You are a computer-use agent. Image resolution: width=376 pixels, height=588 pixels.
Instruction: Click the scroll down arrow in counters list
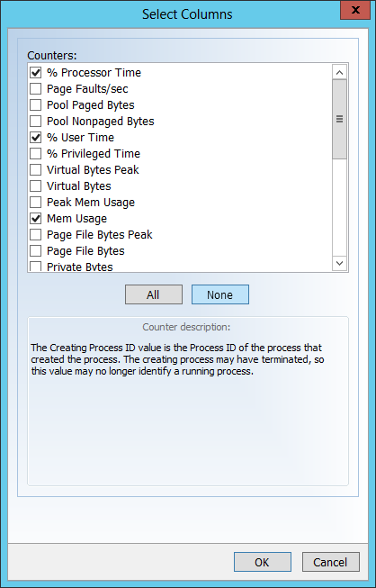(x=340, y=263)
